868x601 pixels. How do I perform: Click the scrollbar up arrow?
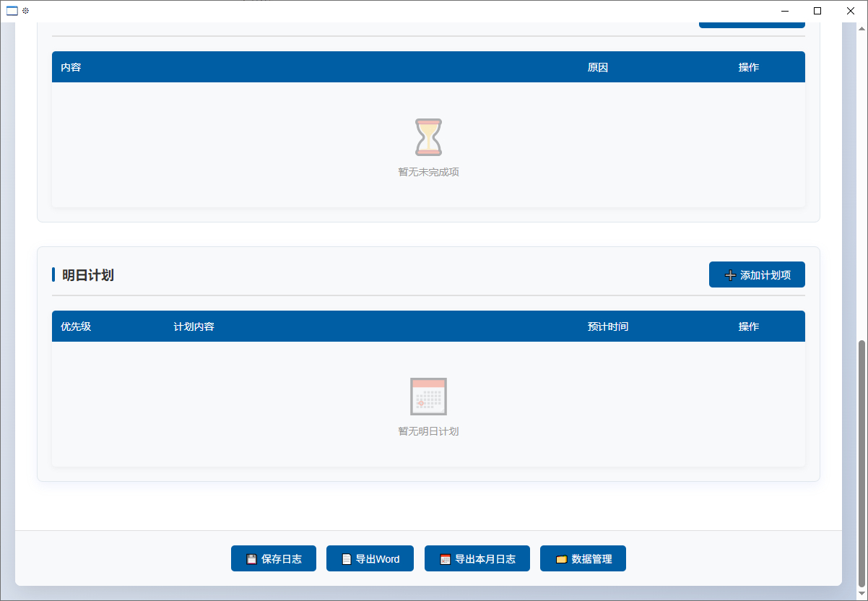click(x=861, y=30)
